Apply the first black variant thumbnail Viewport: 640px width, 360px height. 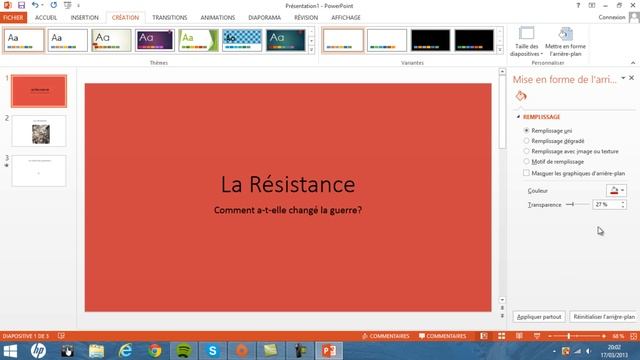[x=430, y=40]
